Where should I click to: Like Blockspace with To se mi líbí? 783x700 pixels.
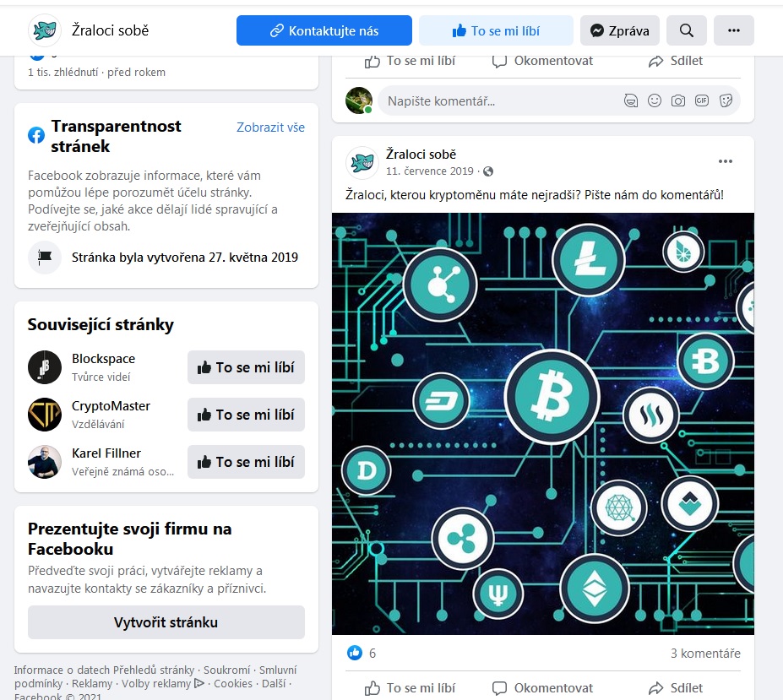[246, 367]
